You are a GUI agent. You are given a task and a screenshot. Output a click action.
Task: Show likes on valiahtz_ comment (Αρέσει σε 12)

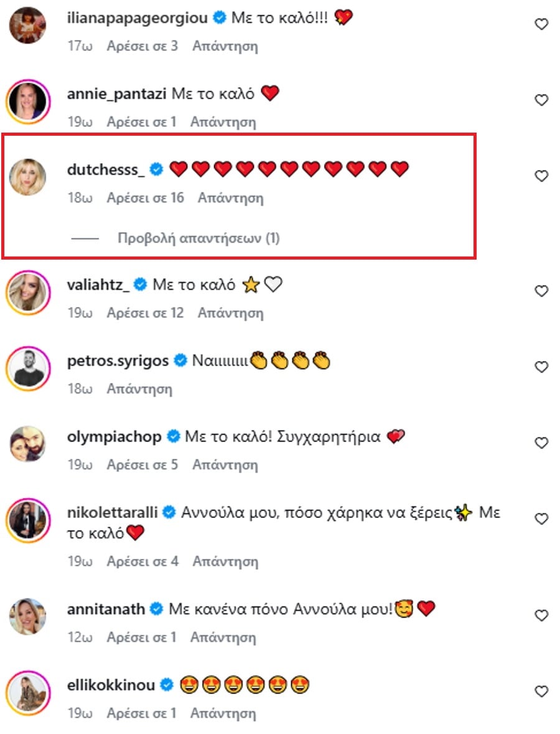tap(146, 313)
